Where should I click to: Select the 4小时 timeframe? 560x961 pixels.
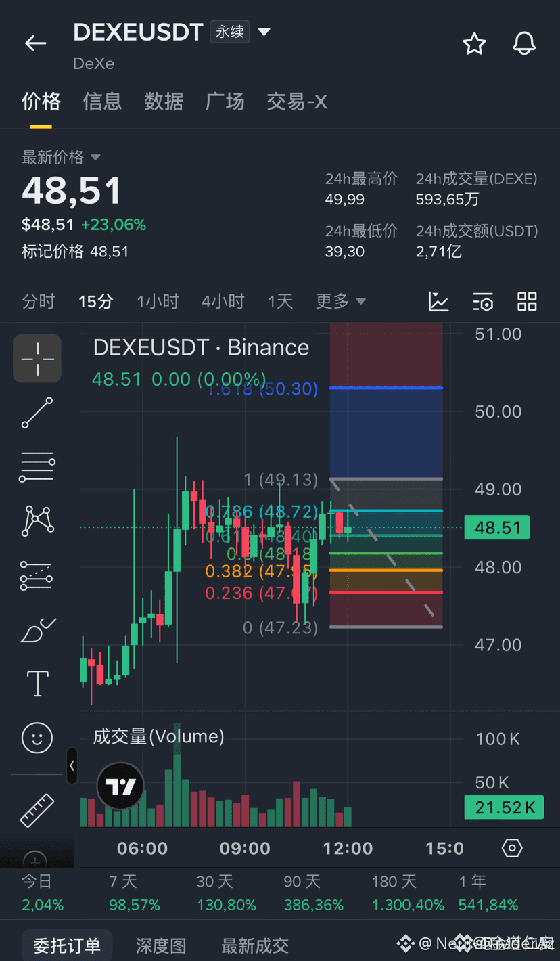coord(223,301)
